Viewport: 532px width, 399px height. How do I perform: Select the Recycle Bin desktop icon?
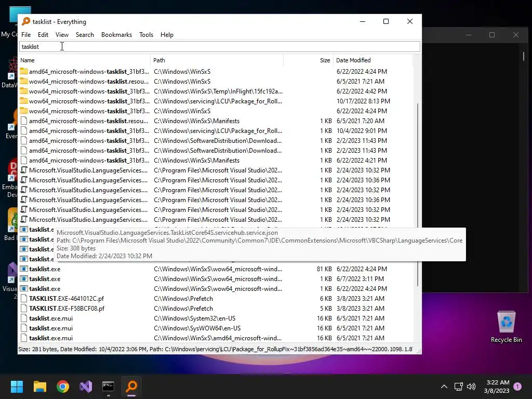click(x=506, y=326)
